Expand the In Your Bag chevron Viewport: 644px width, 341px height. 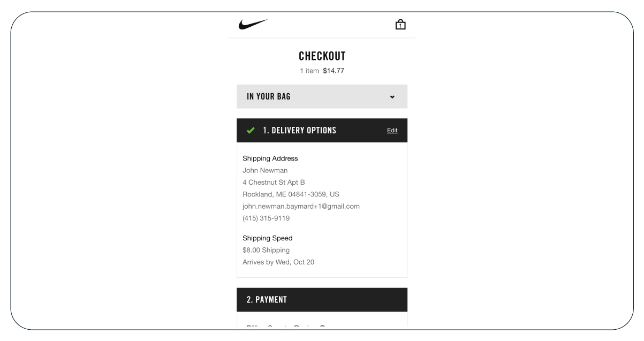[x=392, y=97]
